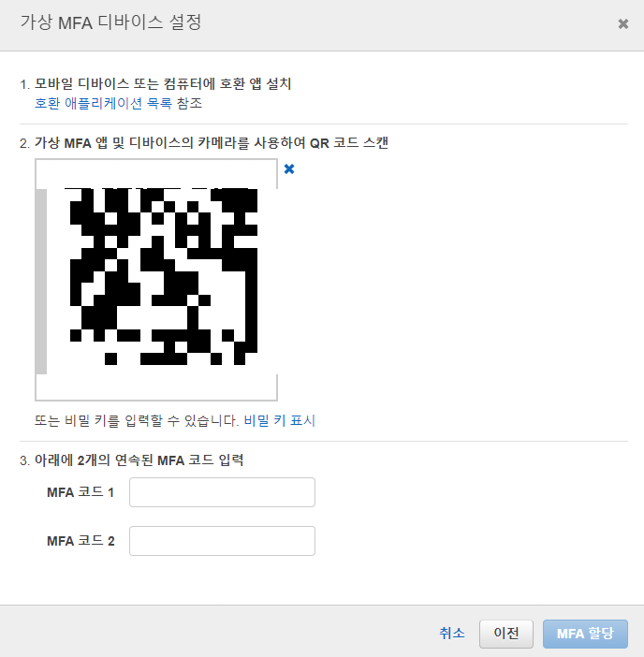The height and width of the screenshot is (657, 644).
Task: Click the gray bar left of QR code
Action: 41,281
